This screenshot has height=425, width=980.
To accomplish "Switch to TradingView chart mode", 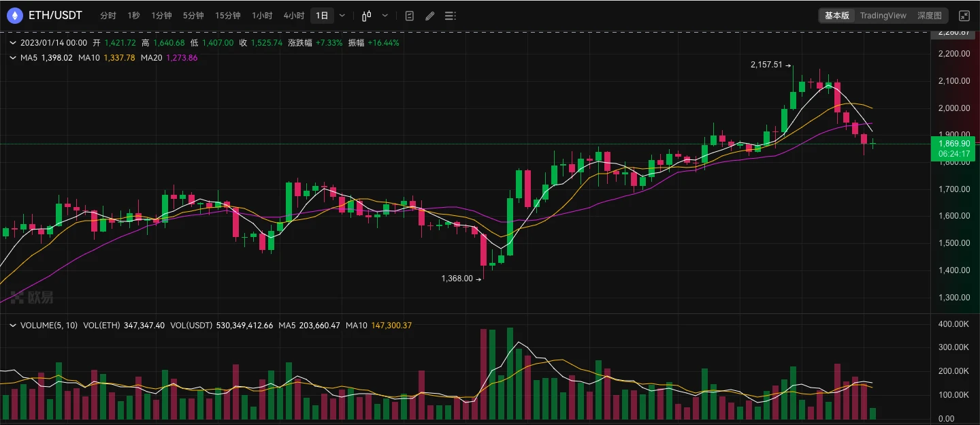I will point(883,16).
